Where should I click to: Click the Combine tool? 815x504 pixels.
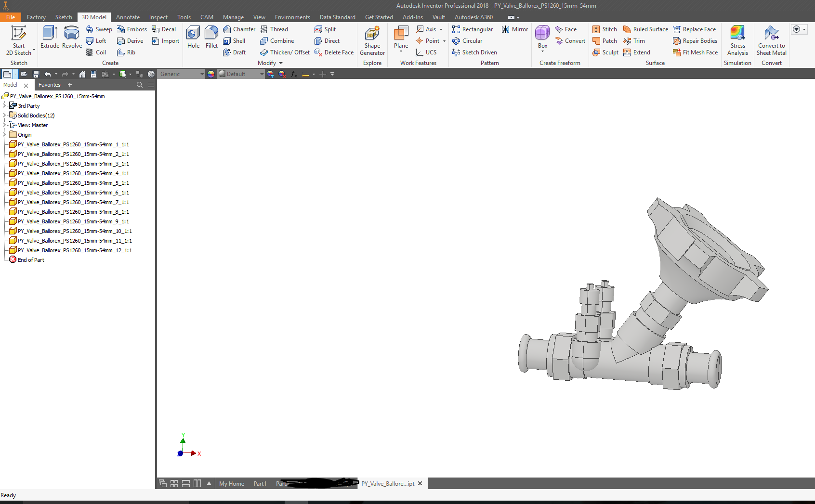pos(277,41)
